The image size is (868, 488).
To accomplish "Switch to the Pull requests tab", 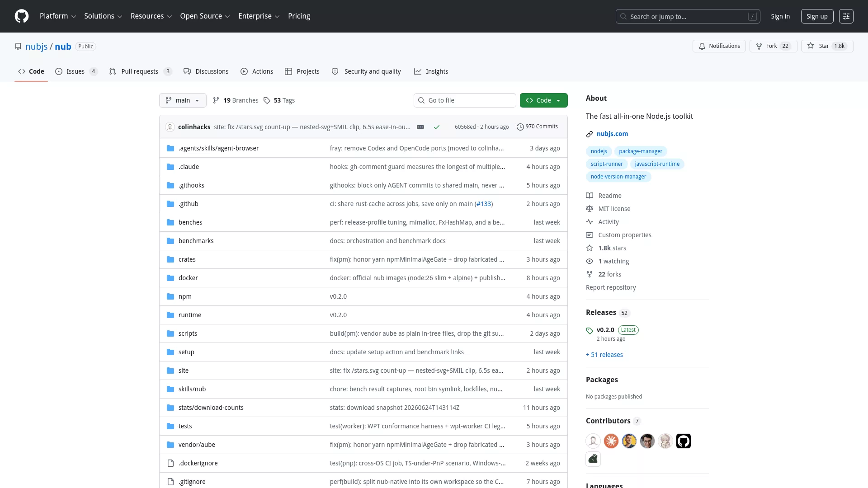I will 141,71.
